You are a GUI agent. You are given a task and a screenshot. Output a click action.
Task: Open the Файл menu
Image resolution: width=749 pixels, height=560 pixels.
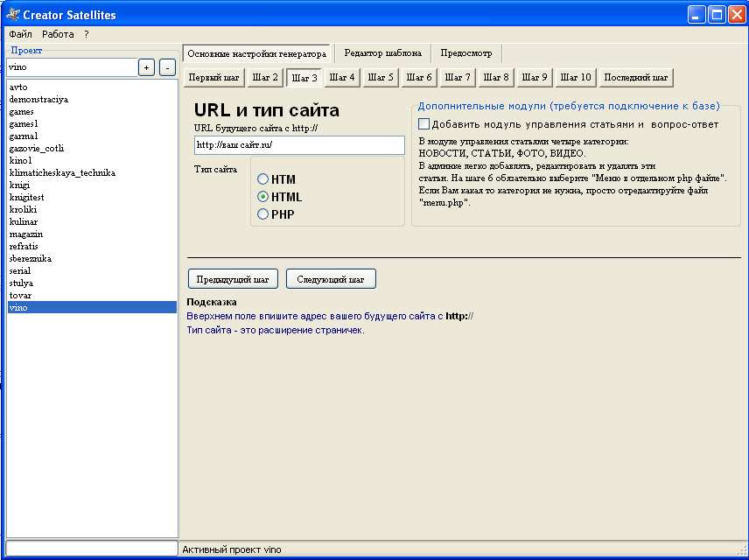click(20, 34)
